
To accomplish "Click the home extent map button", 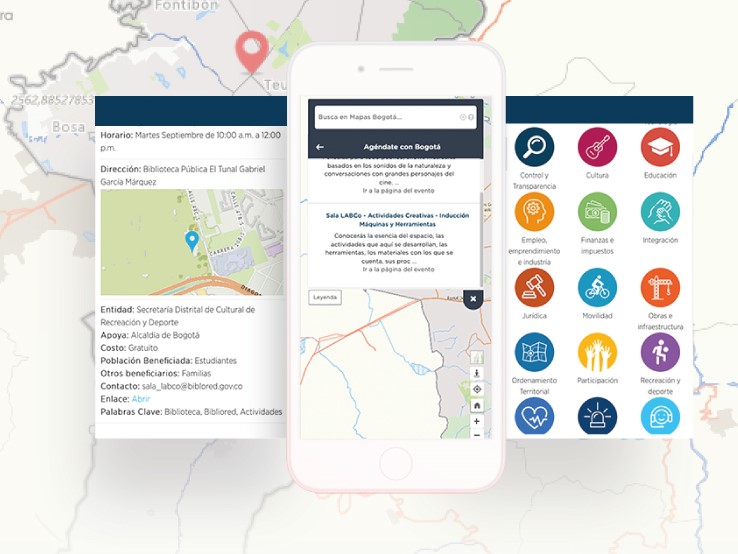I will [x=477, y=405].
